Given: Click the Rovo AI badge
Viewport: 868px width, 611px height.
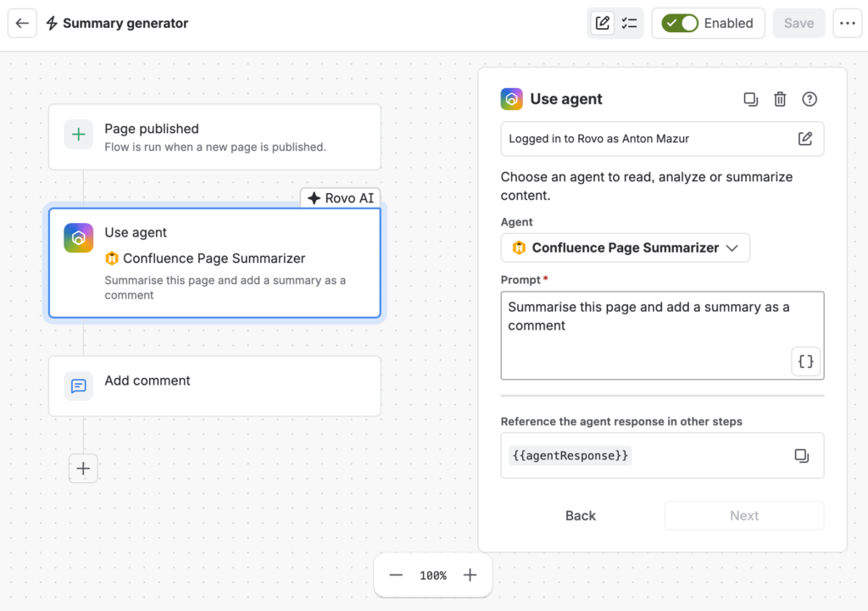Looking at the screenshot, I should click(x=341, y=198).
